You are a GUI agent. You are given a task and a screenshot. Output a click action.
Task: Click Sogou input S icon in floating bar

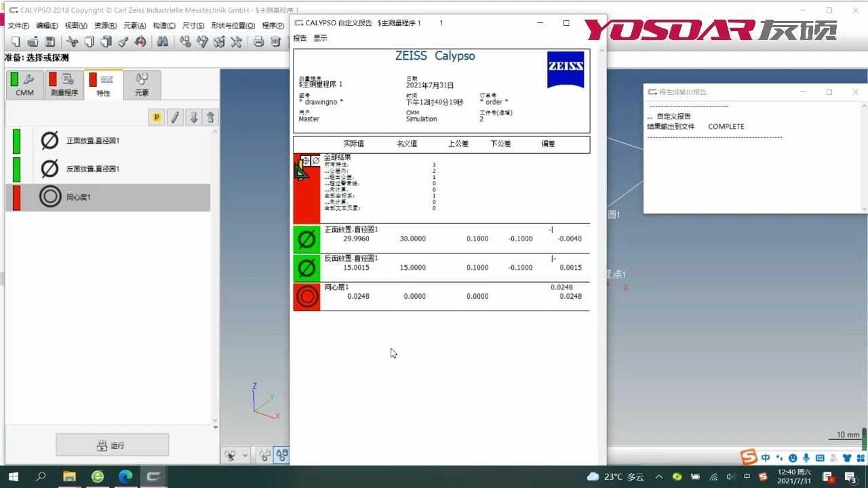click(749, 457)
